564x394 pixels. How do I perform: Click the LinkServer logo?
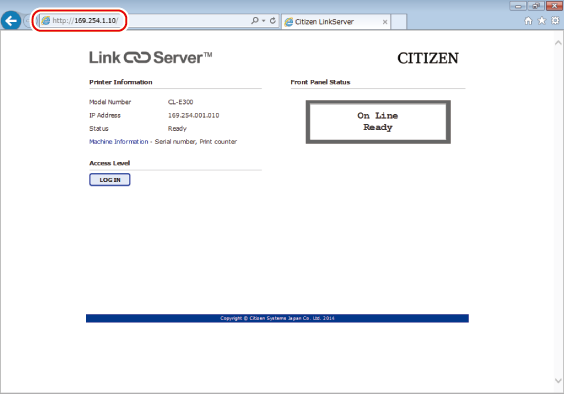(x=151, y=58)
